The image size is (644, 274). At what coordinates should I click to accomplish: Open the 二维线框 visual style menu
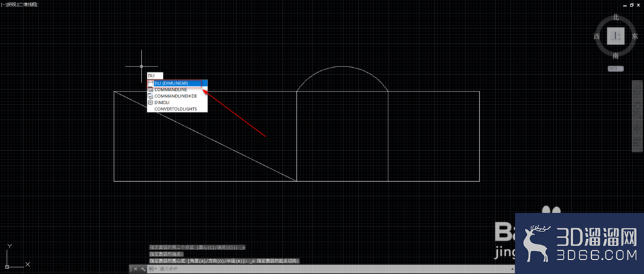tap(28, 5)
